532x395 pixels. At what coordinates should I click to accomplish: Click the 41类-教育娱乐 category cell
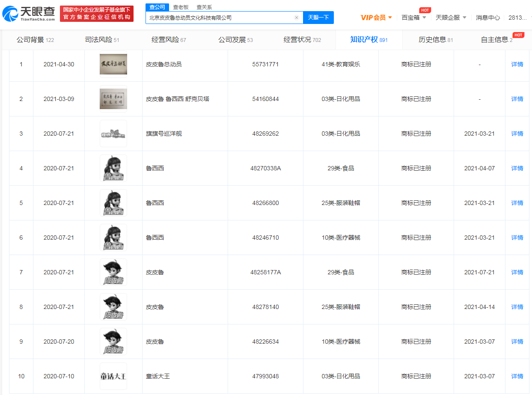pyautogui.click(x=341, y=64)
